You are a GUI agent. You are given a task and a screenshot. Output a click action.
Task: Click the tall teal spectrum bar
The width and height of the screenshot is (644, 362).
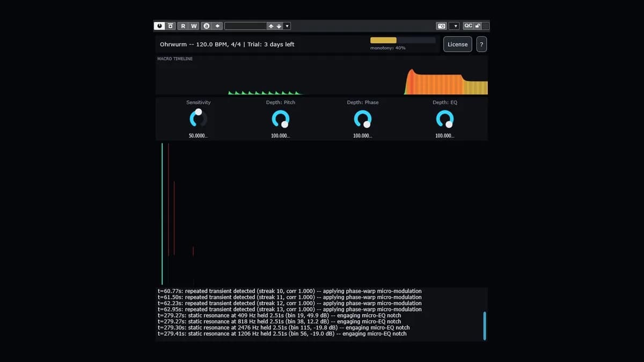click(x=162, y=213)
